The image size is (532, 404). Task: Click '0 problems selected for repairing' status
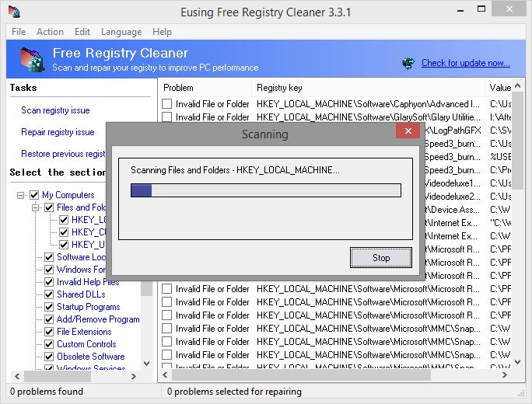234,392
